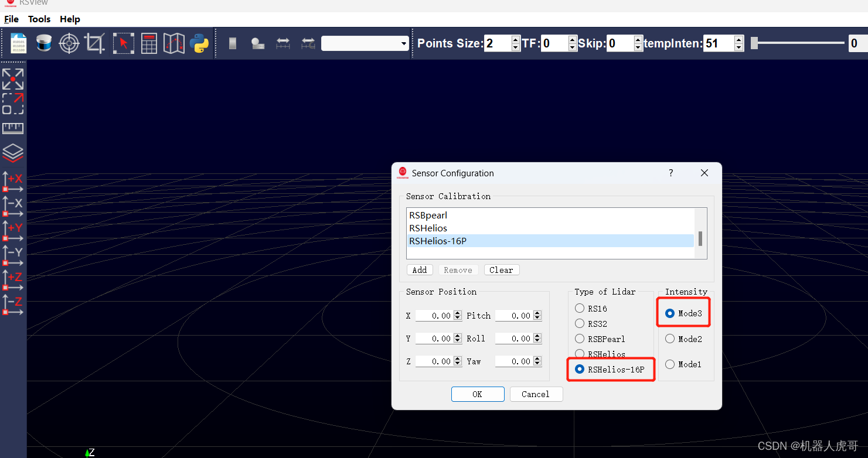The image size is (868, 458).
Task: Open the File menu
Action: coord(12,19)
